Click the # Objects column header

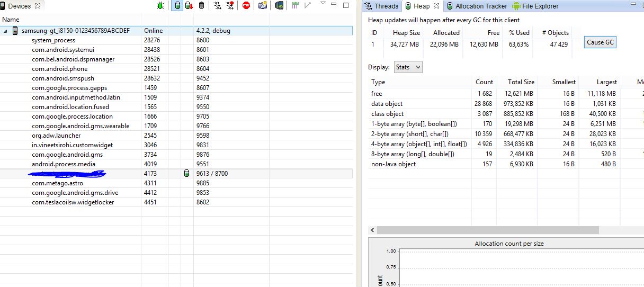click(x=552, y=33)
